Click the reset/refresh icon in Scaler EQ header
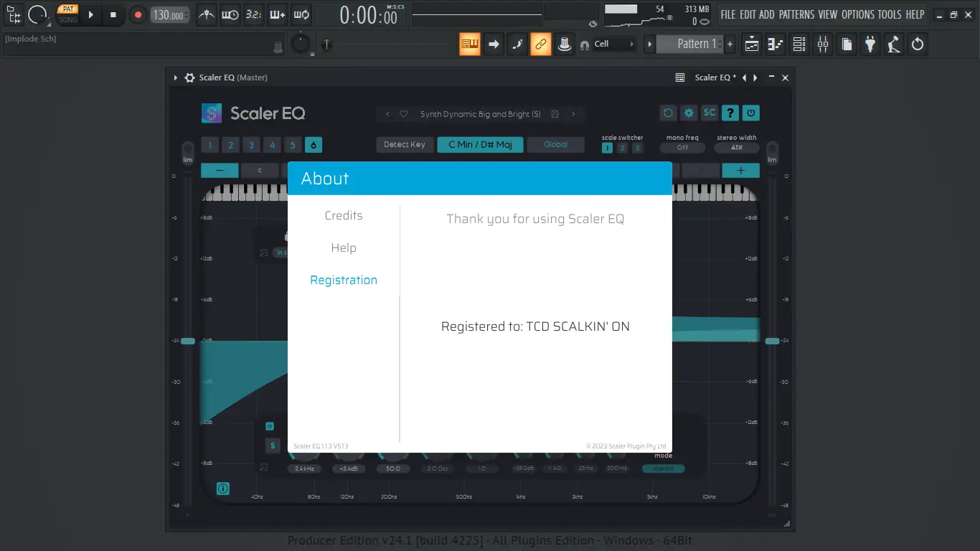Image resolution: width=980 pixels, height=551 pixels. [x=667, y=113]
